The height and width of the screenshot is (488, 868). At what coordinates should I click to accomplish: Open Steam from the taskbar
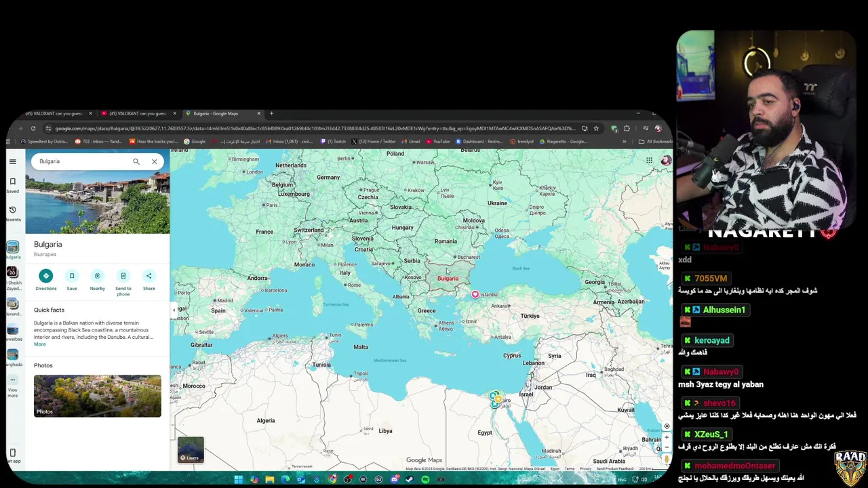coord(410,479)
